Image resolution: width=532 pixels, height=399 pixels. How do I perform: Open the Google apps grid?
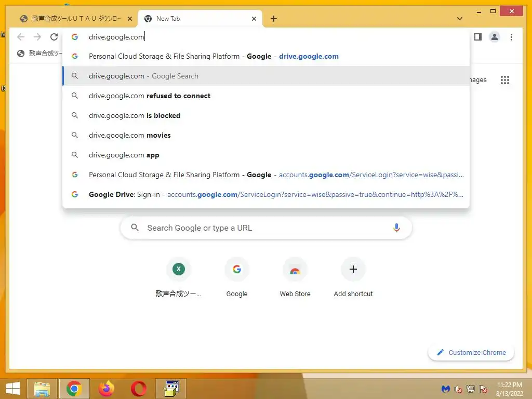coord(505,80)
